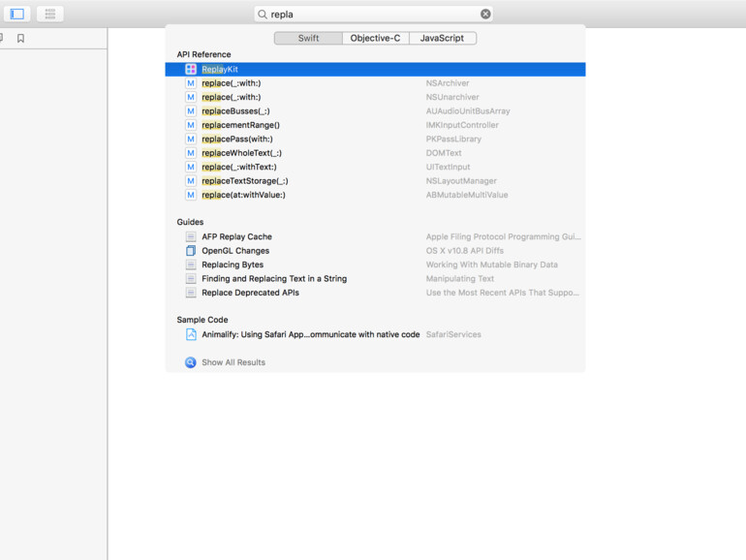Viewport: 746px width, 560px height.
Task: Click the magnifying glass search icon
Action: coord(263,15)
